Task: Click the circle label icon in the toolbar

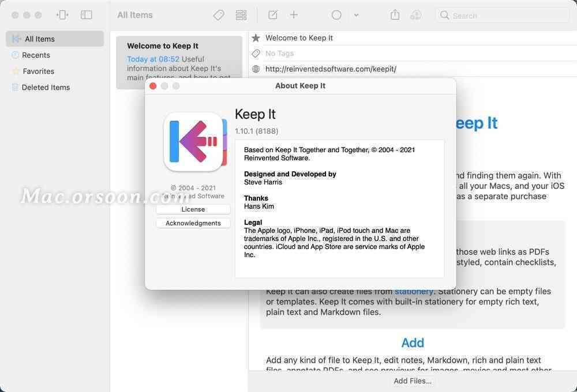Action: pyautogui.click(x=336, y=15)
